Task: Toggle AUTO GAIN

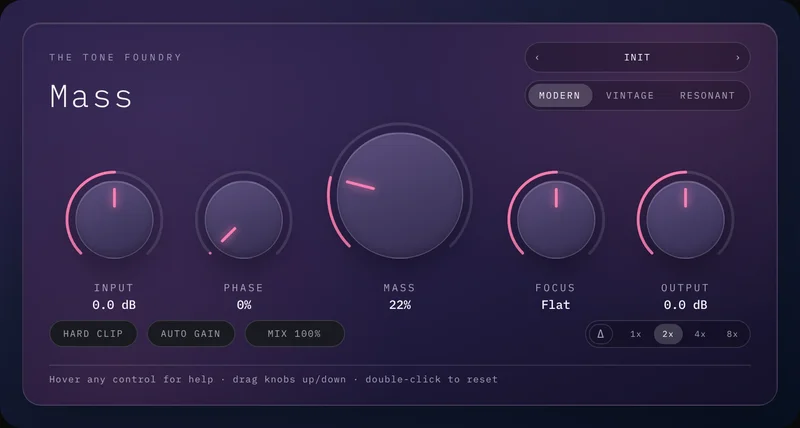Action: (x=191, y=334)
